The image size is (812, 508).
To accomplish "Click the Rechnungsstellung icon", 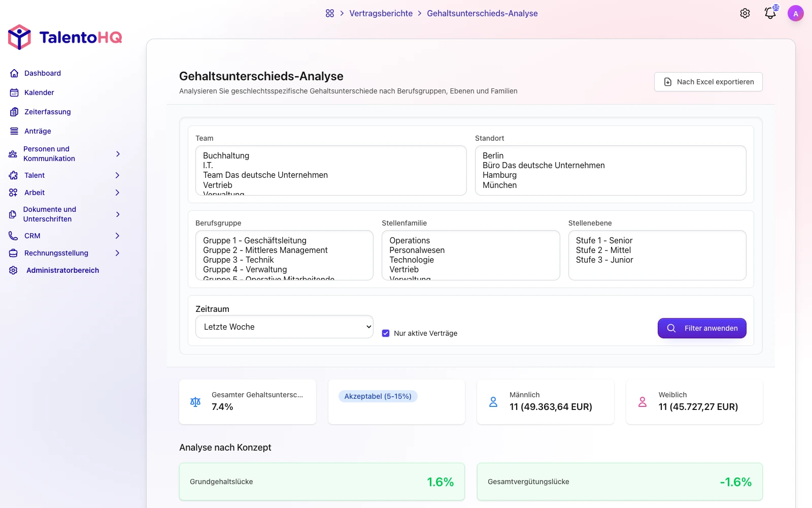I will 13,253.
